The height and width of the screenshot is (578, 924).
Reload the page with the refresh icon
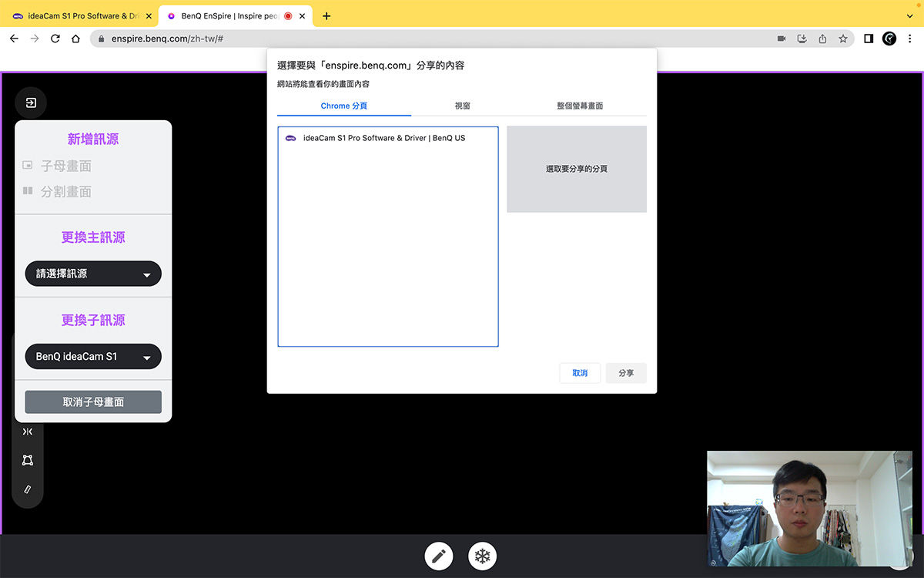tap(55, 39)
